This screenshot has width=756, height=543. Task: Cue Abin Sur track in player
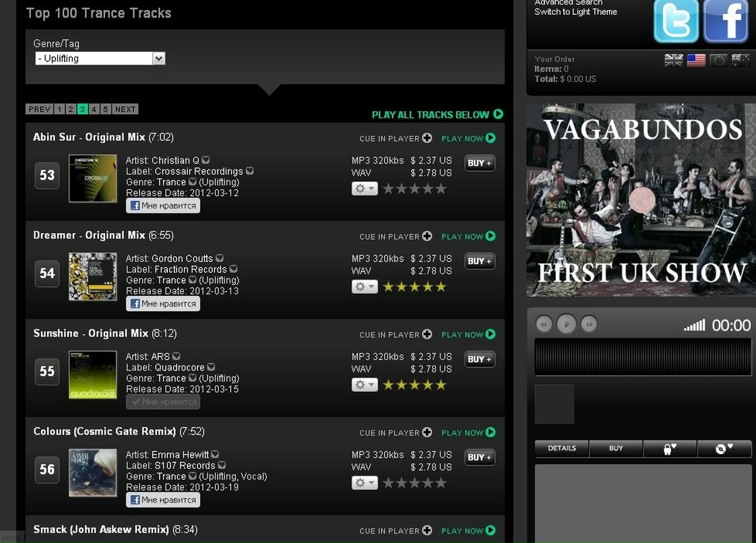(396, 138)
